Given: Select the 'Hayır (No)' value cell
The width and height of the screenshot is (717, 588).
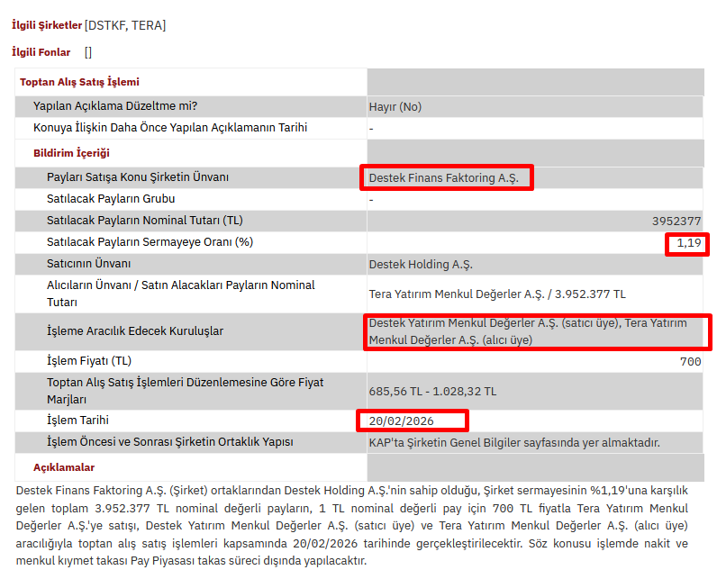Looking at the screenshot, I should 395,107.
